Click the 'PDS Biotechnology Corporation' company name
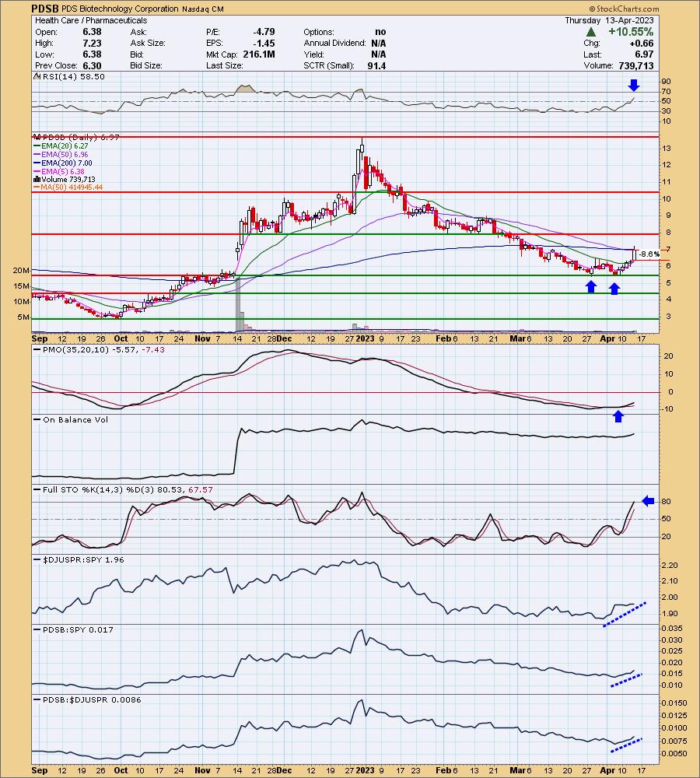The height and width of the screenshot is (778, 700). [x=120, y=9]
